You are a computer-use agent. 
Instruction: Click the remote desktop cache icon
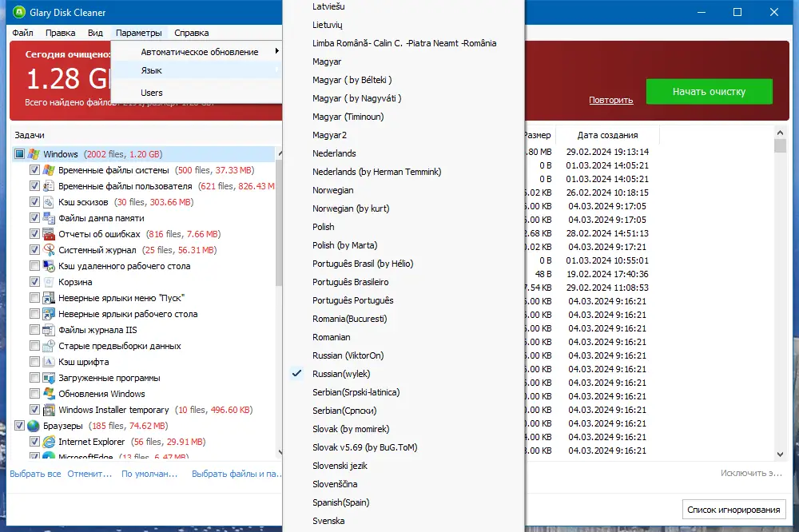click(x=49, y=266)
